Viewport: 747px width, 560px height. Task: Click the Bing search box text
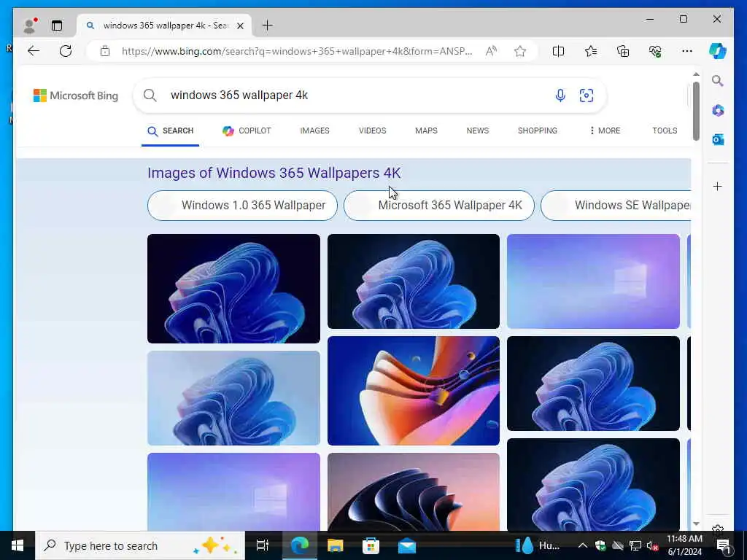pos(239,96)
